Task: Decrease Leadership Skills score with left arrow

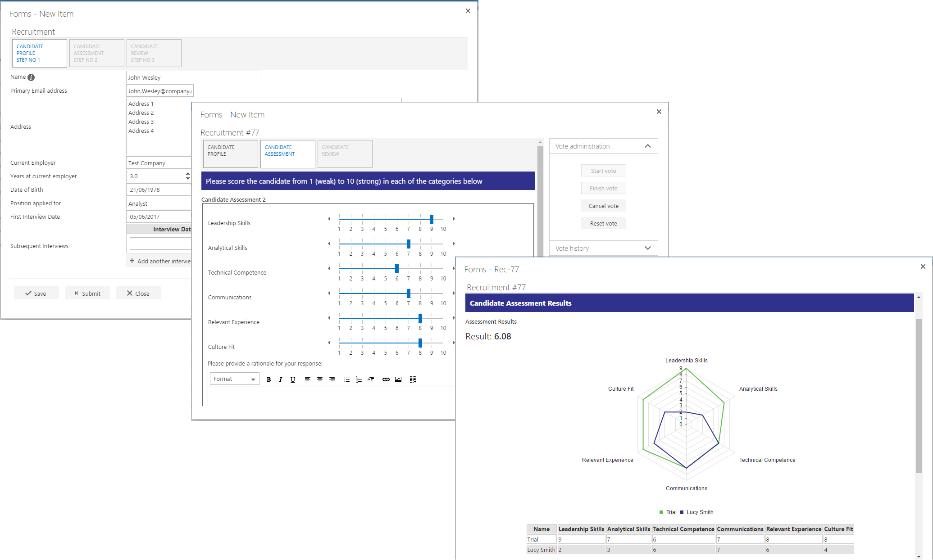Action: 329,219
